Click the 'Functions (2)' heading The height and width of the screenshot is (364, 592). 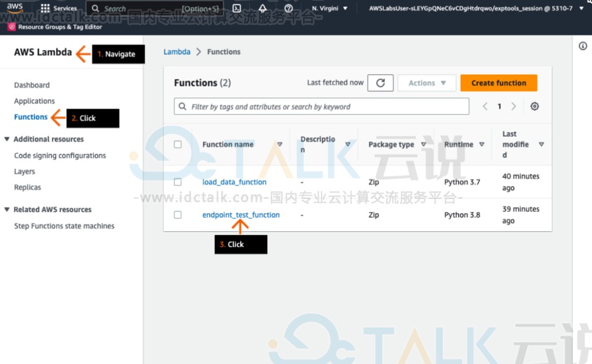[x=202, y=83]
